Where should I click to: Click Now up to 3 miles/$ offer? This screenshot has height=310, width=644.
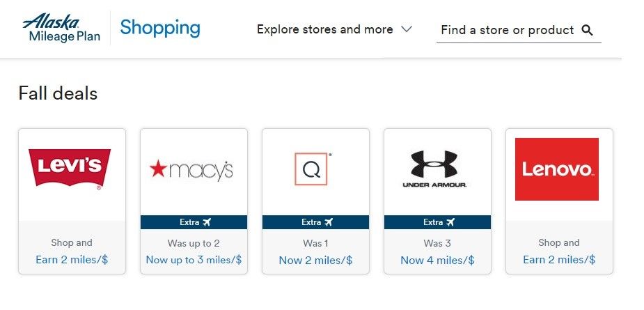point(194,260)
